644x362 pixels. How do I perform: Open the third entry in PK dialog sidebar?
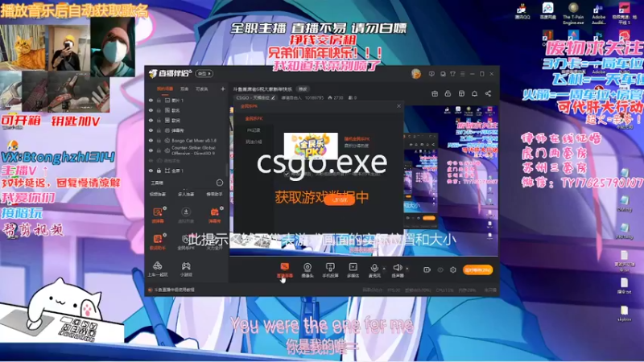254,142
